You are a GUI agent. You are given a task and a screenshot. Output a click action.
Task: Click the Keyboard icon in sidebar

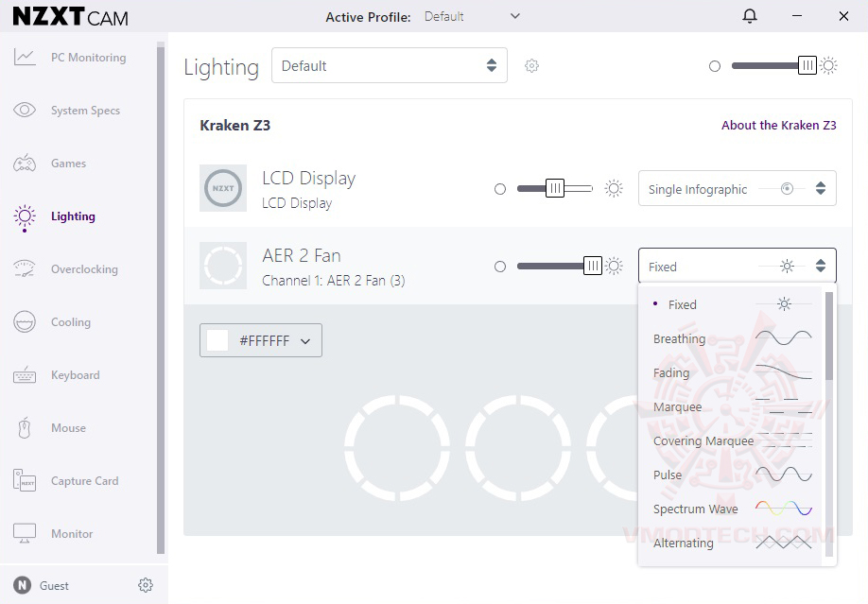coord(25,375)
